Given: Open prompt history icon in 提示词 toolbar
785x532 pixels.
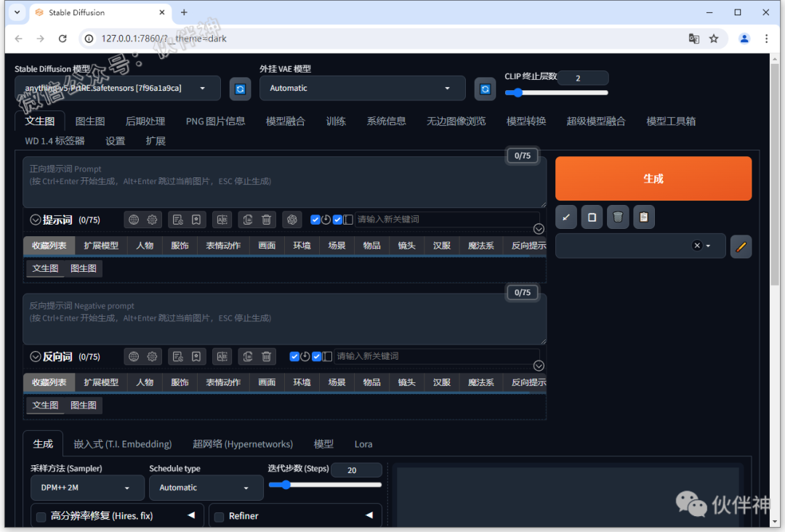Looking at the screenshot, I should pos(178,219).
